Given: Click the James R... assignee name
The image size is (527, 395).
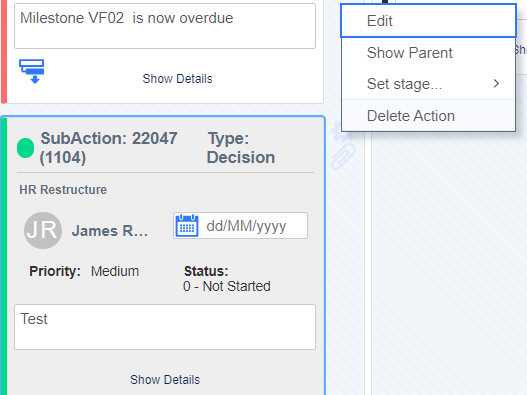Looking at the screenshot, I should click(110, 231).
